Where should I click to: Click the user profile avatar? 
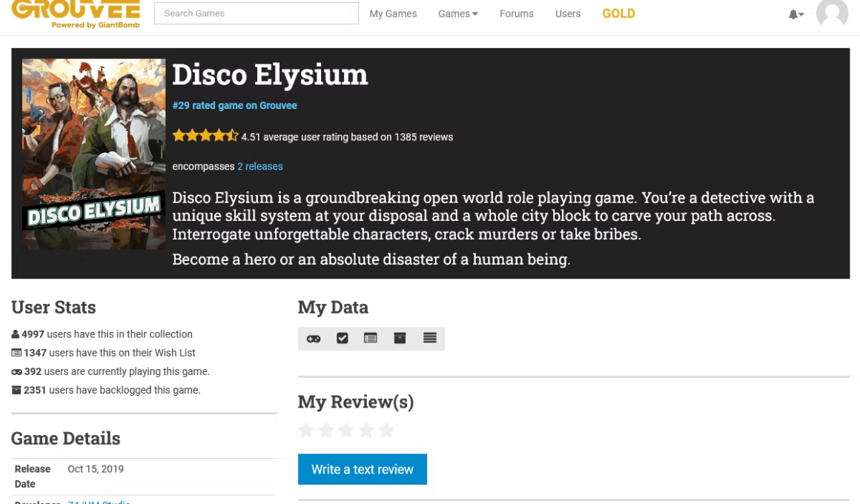point(832,12)
